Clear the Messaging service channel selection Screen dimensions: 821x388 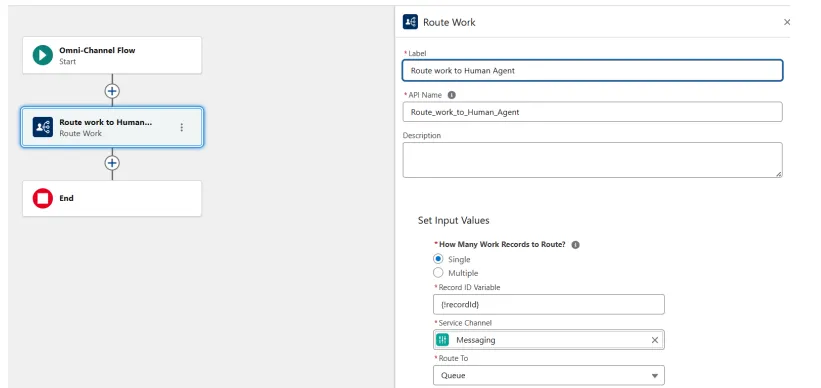tap(654, 340)
